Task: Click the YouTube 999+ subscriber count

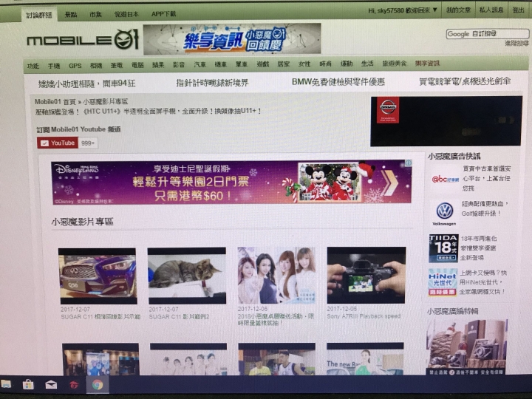Action: tap(88, 143)
